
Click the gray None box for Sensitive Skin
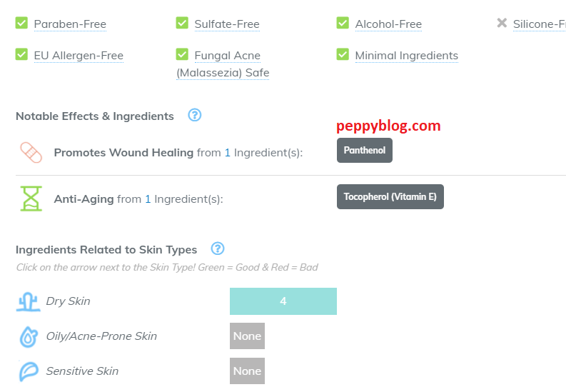(247, 371)
